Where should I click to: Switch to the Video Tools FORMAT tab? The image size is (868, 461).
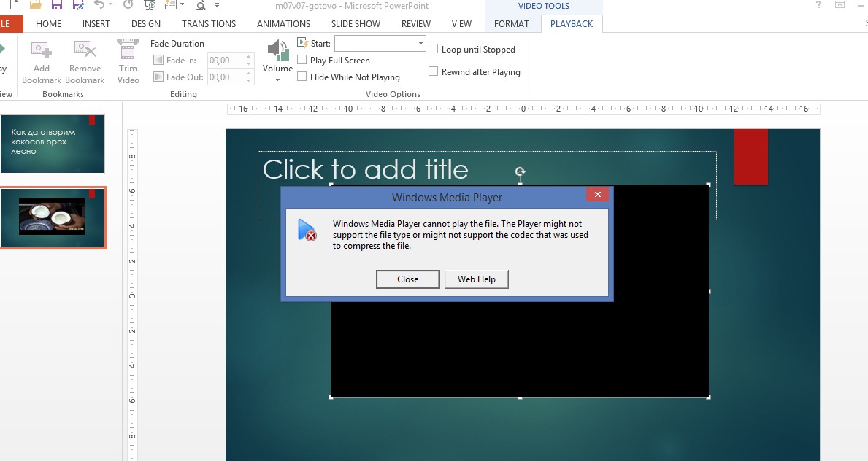coord(512,24)
